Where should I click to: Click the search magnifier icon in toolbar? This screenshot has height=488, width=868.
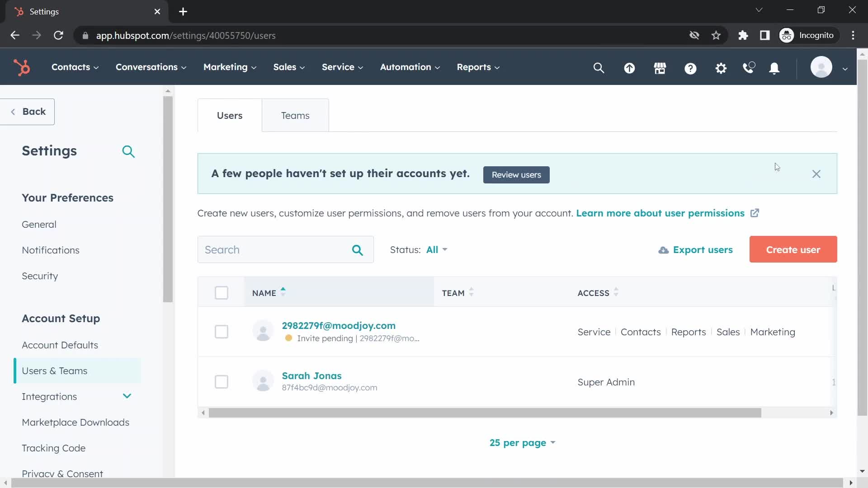pyautogui.click(x=599, y=67)
